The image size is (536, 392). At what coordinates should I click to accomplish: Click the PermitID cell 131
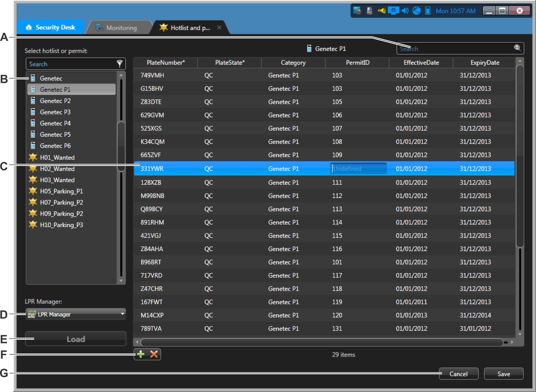(337, 328)
